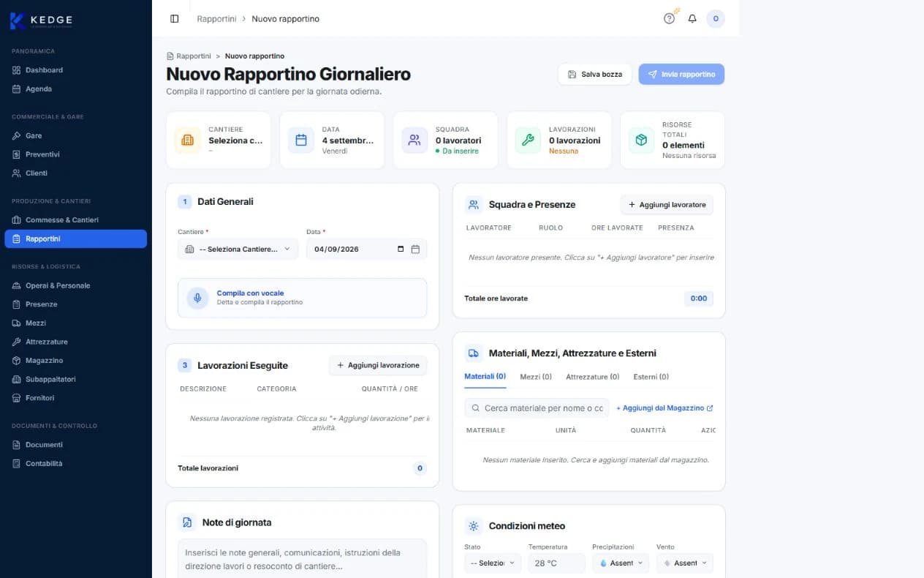Open notifications bell icon

coord(692,18)
